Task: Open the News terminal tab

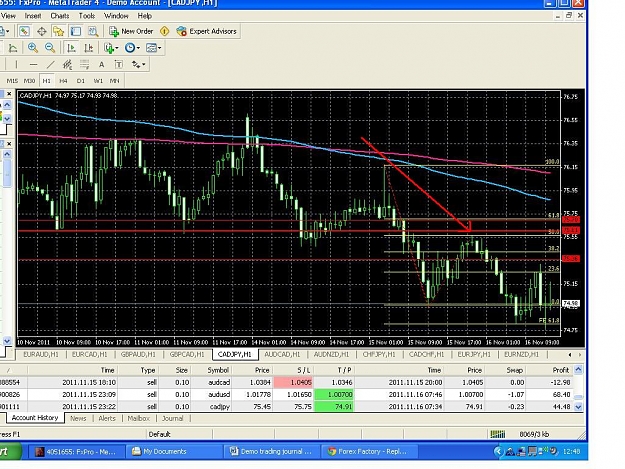Action: 78,418
